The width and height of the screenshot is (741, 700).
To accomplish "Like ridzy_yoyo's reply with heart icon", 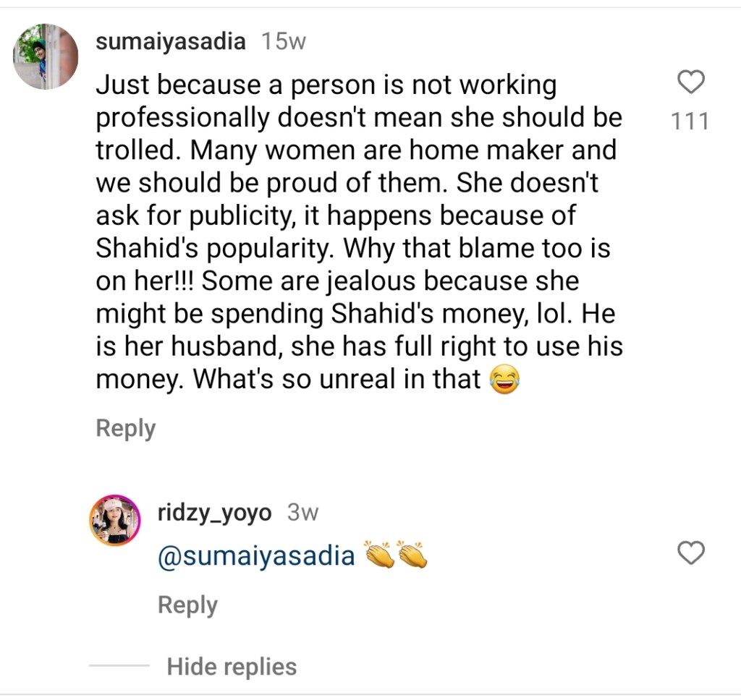I will (x=690, y=553).
